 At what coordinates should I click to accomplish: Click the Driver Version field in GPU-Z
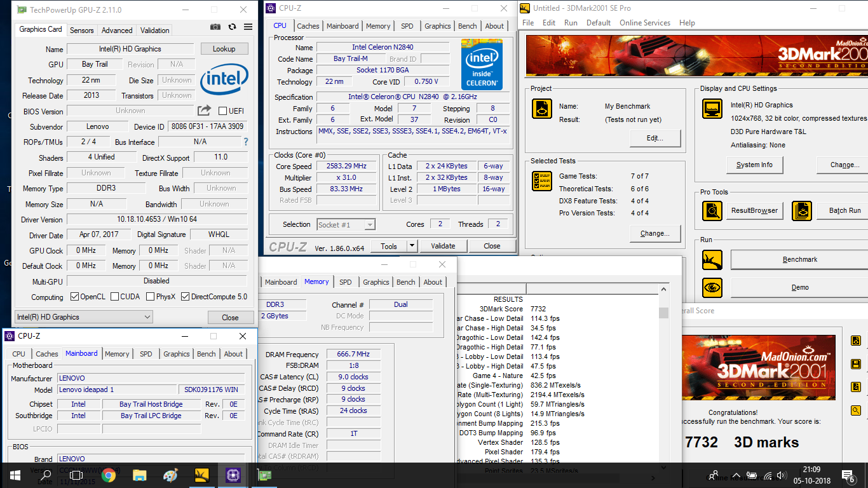156,219
